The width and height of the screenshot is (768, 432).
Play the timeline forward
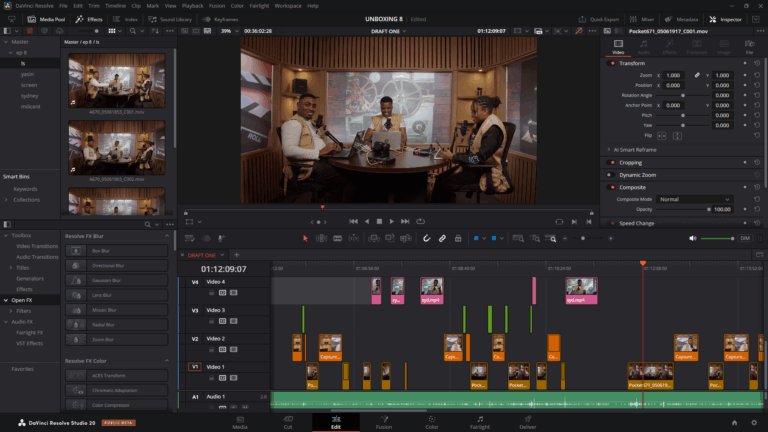[x=392, y=221]
